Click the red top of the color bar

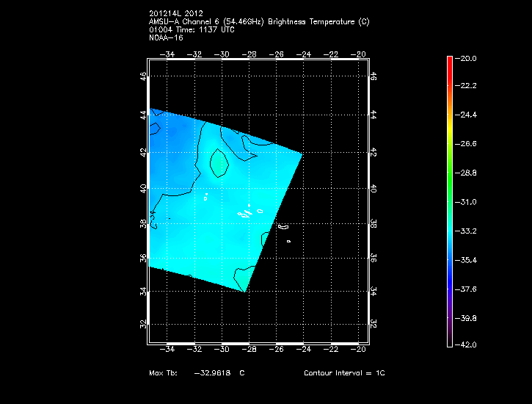pos(449,60)
